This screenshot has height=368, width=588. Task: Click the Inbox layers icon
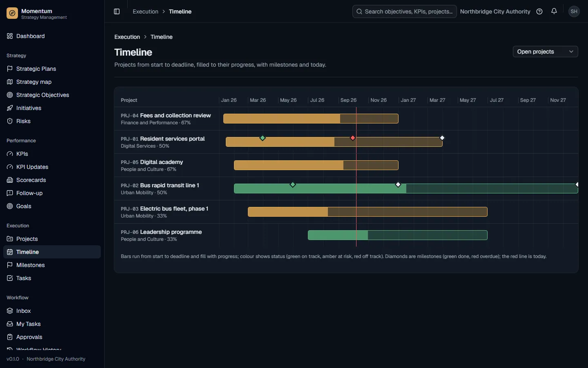coord(10,311)
